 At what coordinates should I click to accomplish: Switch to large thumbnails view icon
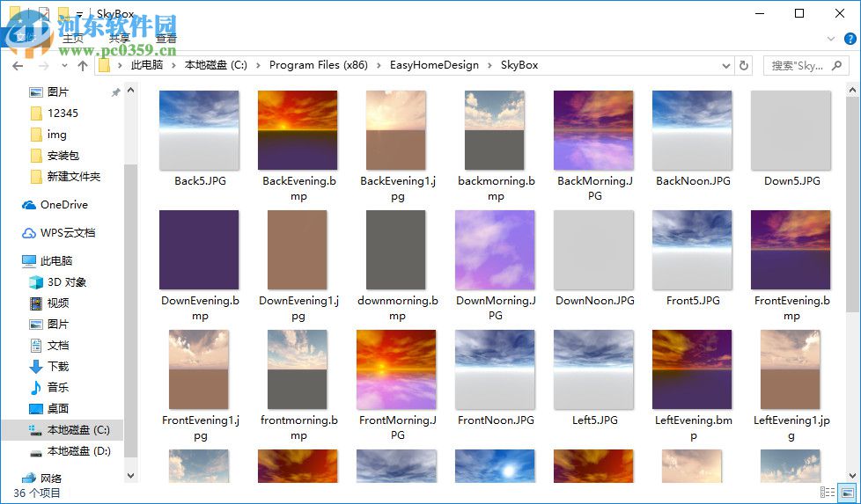[847, 493]
